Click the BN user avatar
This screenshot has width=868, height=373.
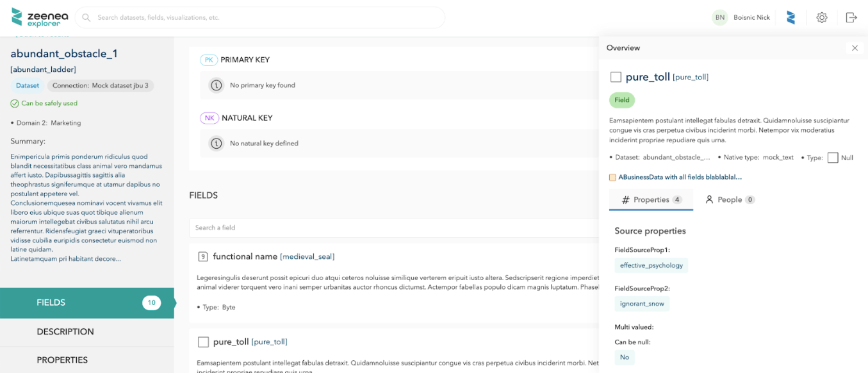point(720,17)
